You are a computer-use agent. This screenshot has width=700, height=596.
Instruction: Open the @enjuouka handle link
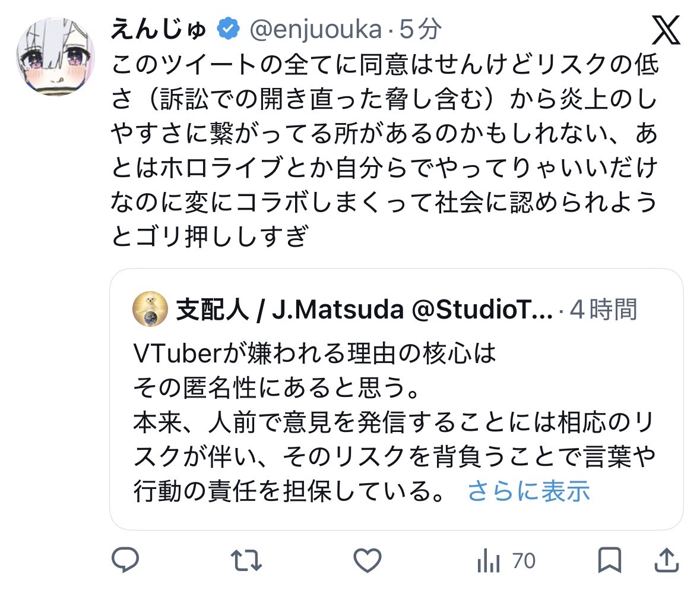(313, 29)
